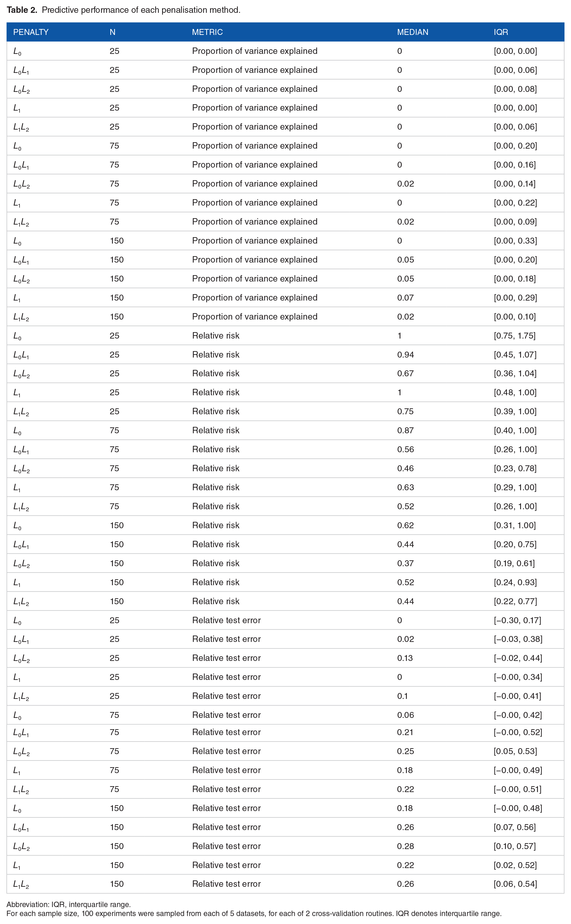
Task: Click the PENALTY column header
Action: [x=31, y=32]
